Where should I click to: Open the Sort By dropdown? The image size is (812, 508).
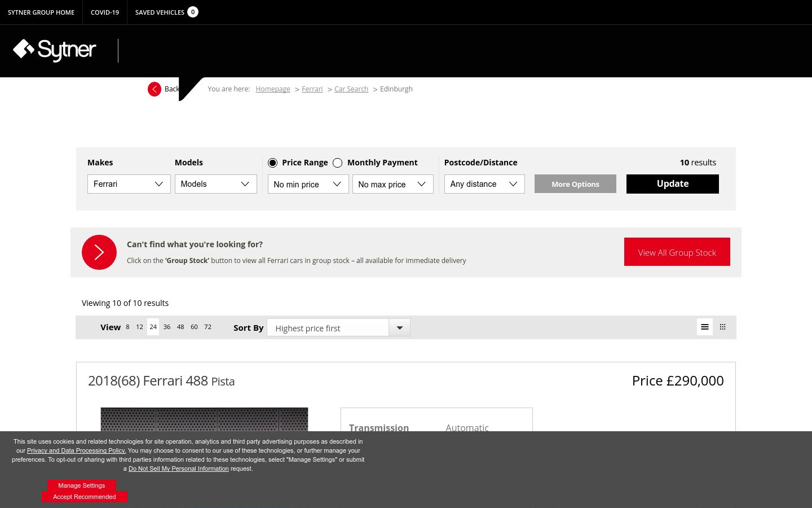338,328
